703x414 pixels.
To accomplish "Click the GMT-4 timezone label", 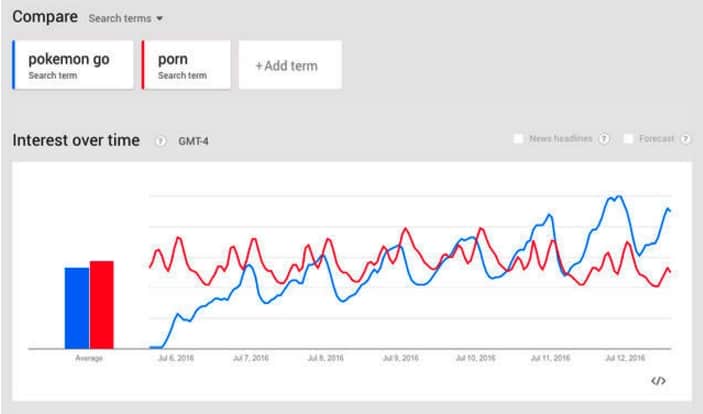I will click(x=193, y=141).
